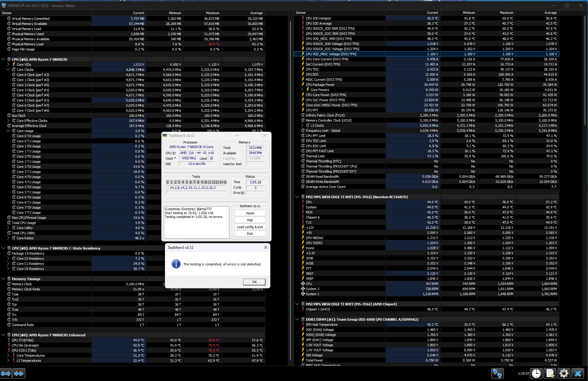This screenshot has height=381, width=588.
Task: Click the log file start icon
Action: click(x=550, y=373)
